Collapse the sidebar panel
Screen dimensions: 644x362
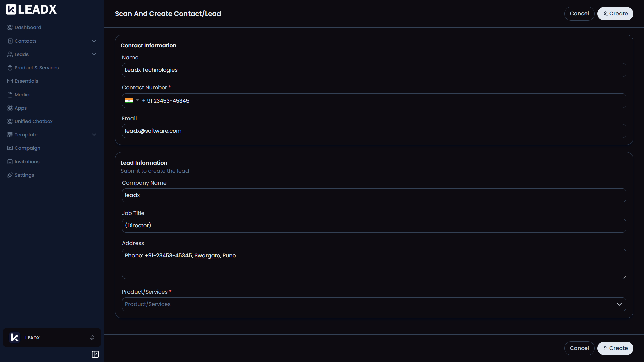point(95,354)
